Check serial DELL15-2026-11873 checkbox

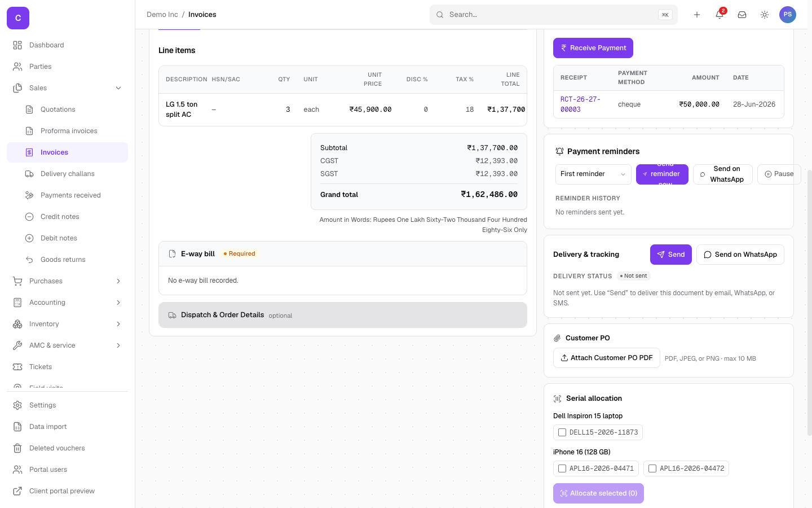[562, 432]
